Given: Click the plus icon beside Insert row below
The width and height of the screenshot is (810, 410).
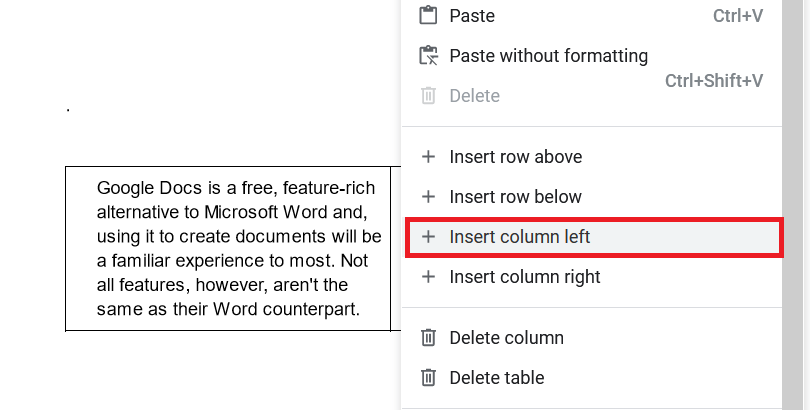Looking at the screenshot, I should click(428, 197).
